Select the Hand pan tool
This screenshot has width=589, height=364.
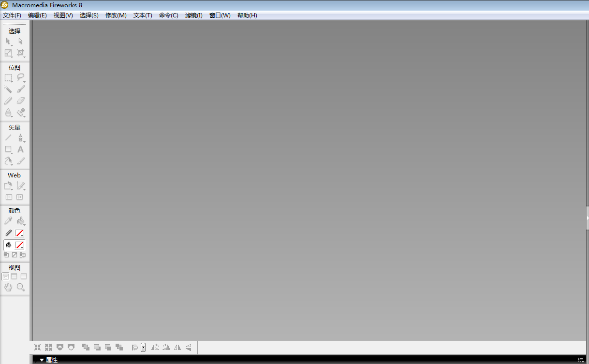coord(8,287)
